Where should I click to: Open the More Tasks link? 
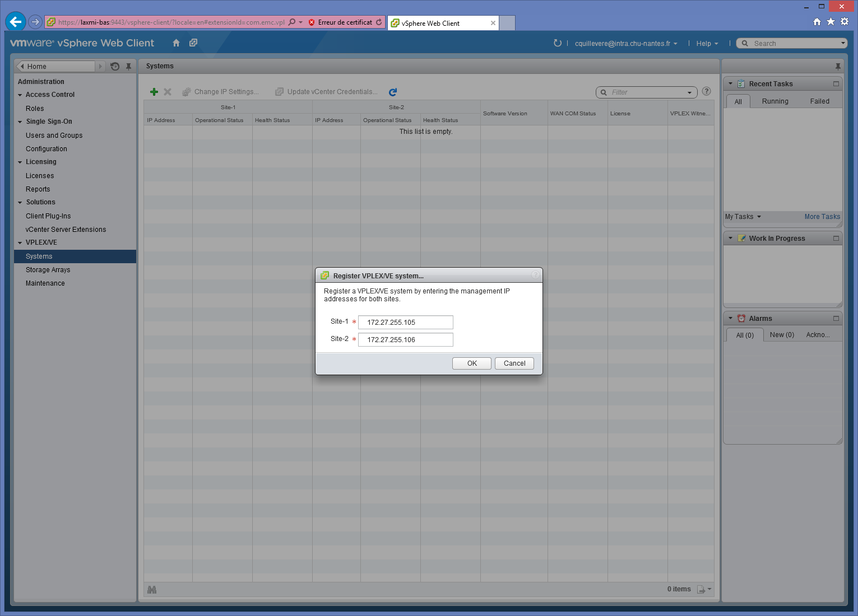[822, 217]
